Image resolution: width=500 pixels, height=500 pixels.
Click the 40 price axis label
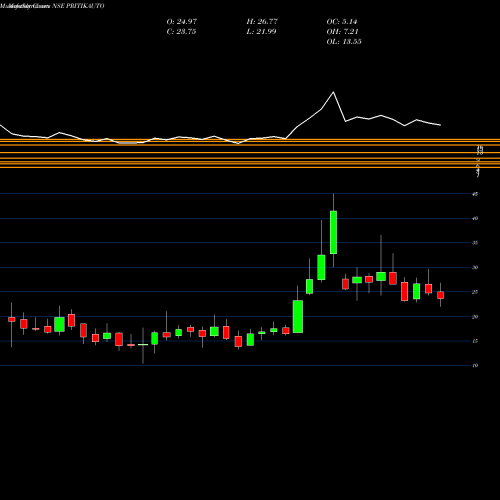point(475,218)
